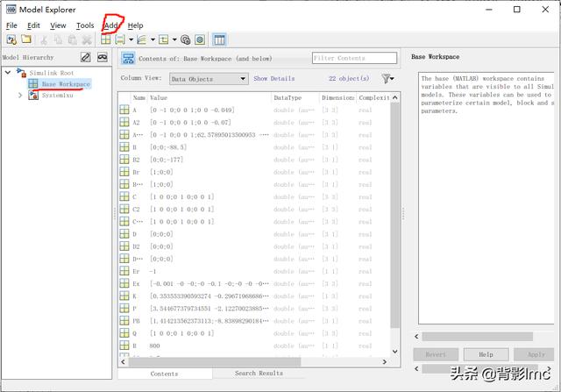The width and height of the screenshot is (561, 392).
Task: Open the Add menu
Action: [x=111, y=25]
